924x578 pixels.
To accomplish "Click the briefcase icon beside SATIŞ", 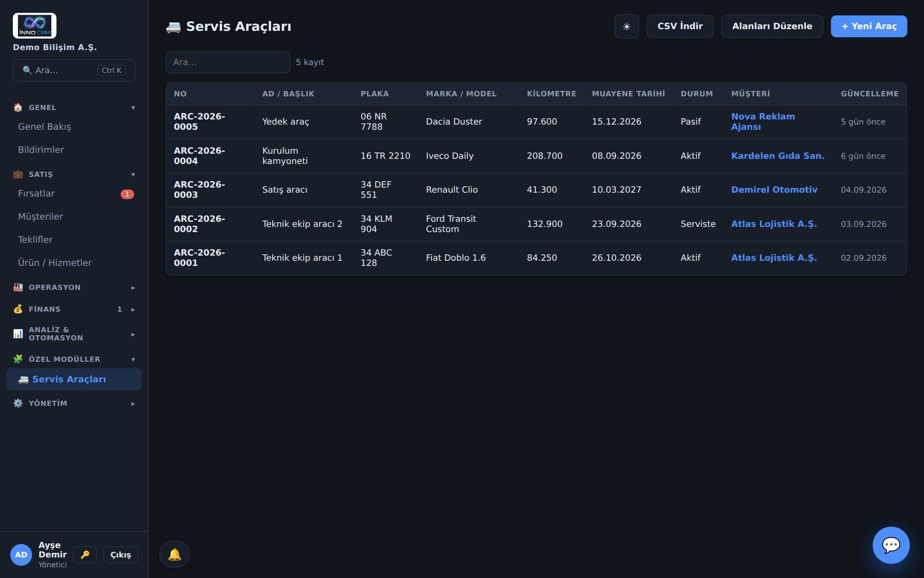I will (x=18, y=174).
